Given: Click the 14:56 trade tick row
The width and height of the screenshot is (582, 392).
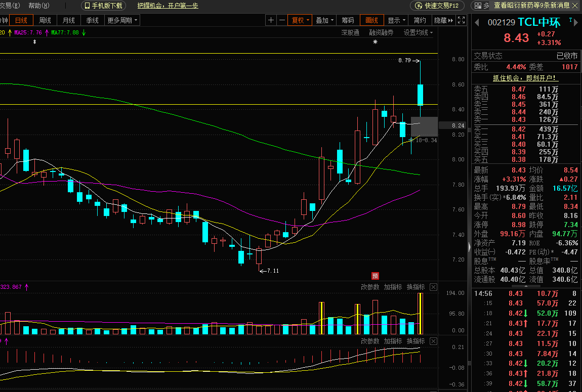Looking at the screenshot, I should point(525,293).
